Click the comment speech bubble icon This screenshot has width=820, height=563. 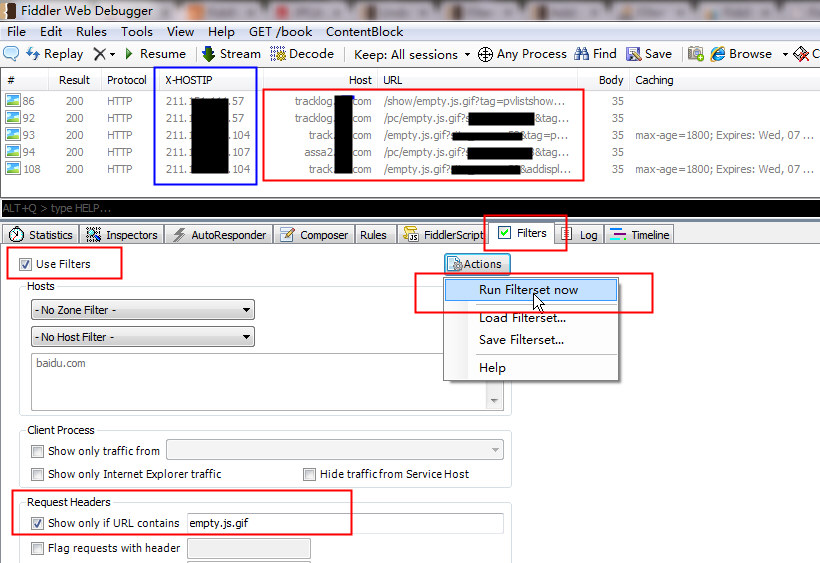coord(11,53)
